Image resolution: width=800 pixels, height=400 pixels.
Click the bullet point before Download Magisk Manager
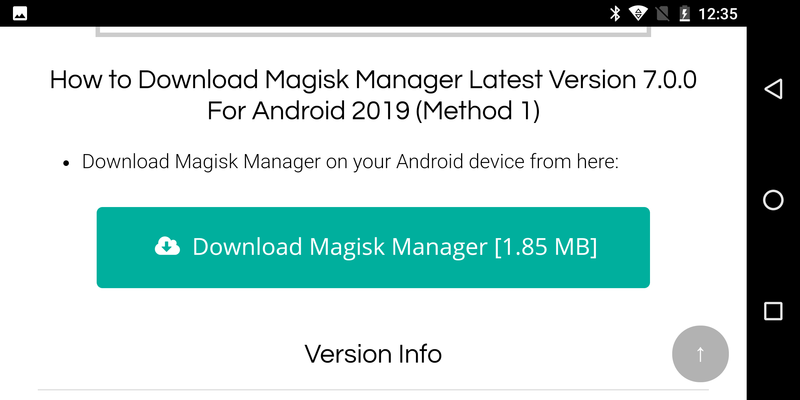(66, 164)
